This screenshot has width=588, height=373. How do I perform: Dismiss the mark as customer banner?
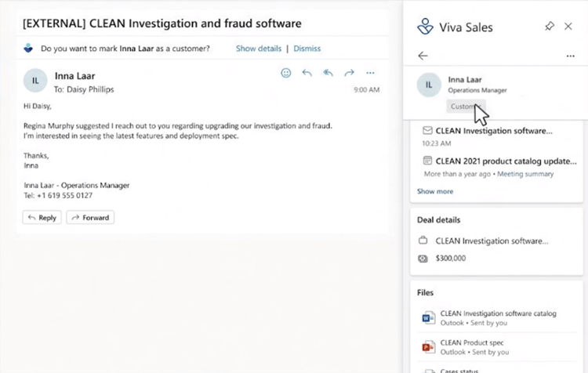coord(307,49)
